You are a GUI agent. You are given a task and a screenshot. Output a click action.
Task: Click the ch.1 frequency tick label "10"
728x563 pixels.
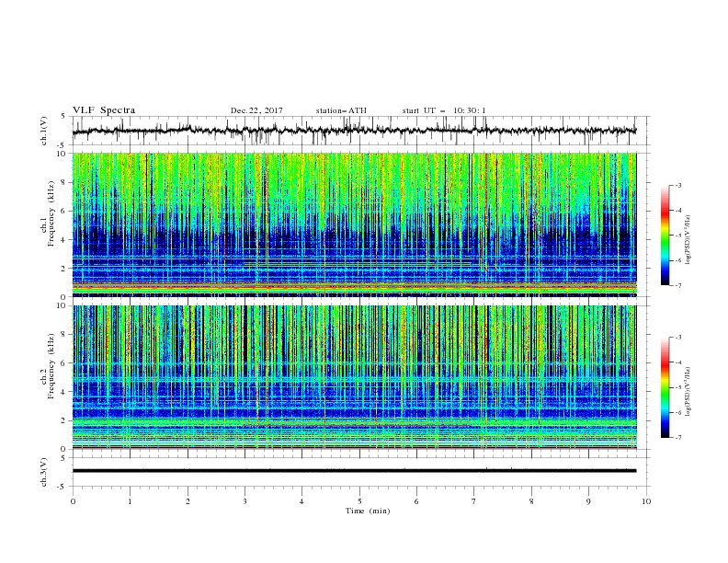63,154
